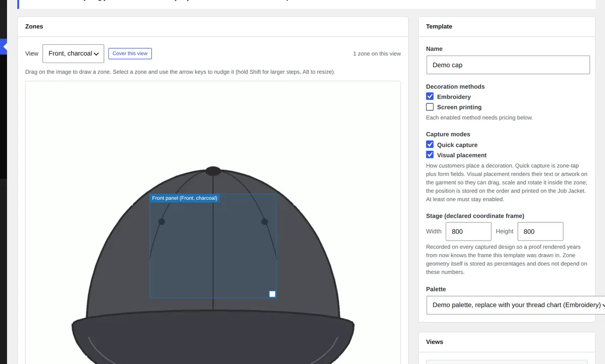Click the 'Drag on the image' instruction text
The width and height of the screenshot is (605, 364).
180,72
